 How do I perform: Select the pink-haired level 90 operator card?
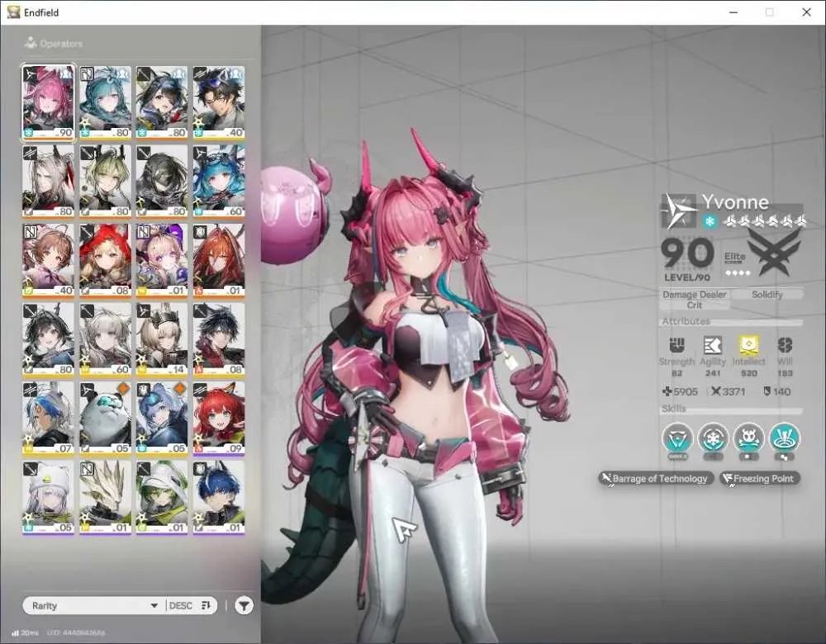[x=48, y=102]
